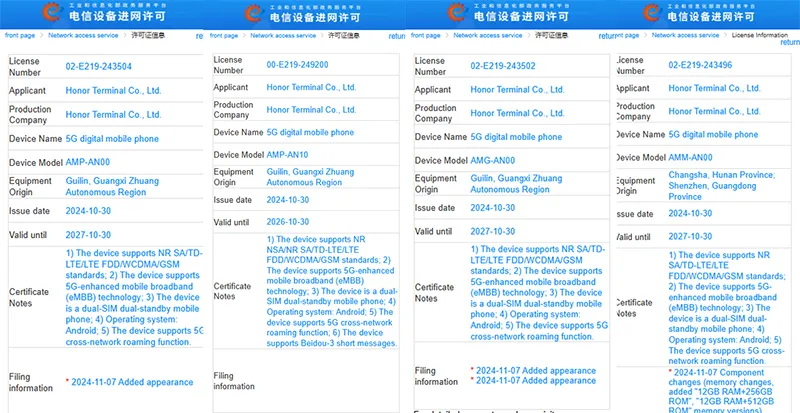The image size is (800, 413).
Task: Click applicant 'Honor Terminal Co., Ltd.' in AMP-AN00 license
Action: [x=113, y=91]
